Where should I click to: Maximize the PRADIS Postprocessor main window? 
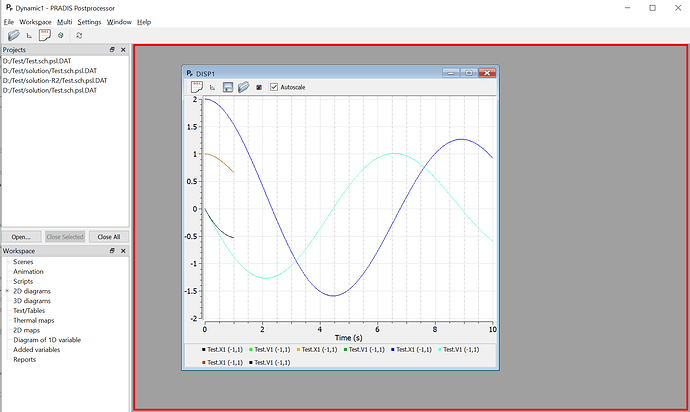tap(653, 8)
